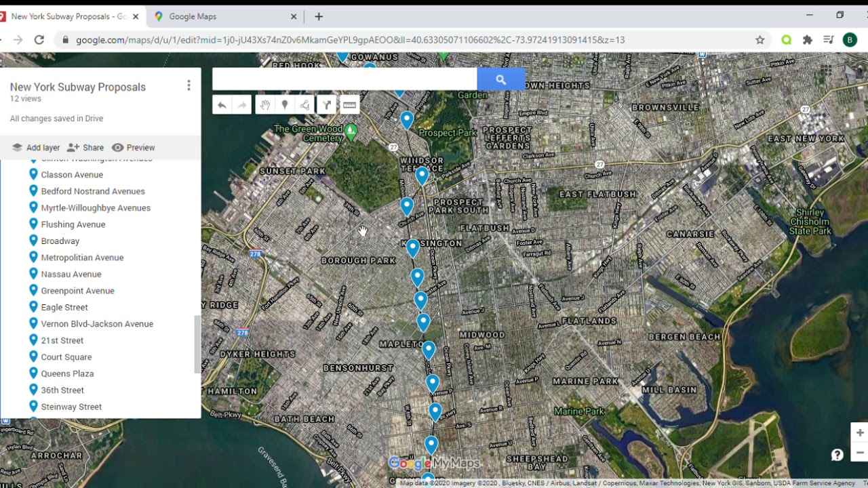Screen dimensions: 868x488
Task: Click Preview button
Action: pyautogui.click(x=134, y=148)
